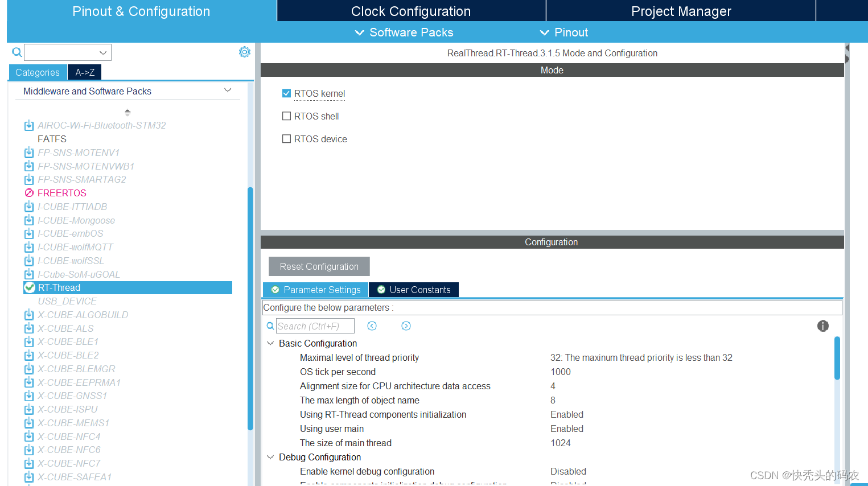868x486 pixels.
Task: Click the parameter settings vertical scrollbar
Action: 837,359
